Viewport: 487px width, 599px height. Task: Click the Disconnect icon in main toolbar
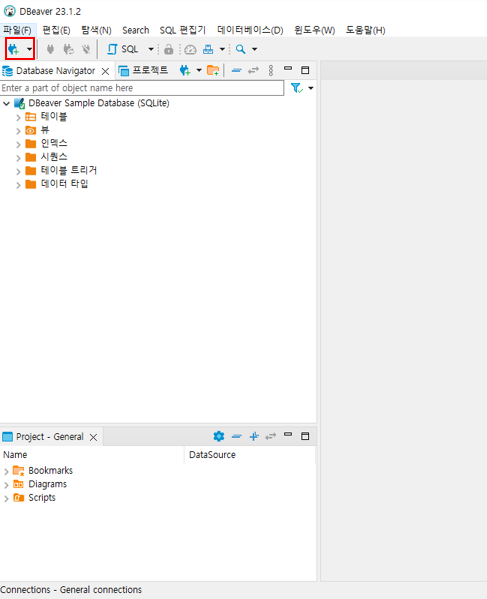(x=86, y=49)
